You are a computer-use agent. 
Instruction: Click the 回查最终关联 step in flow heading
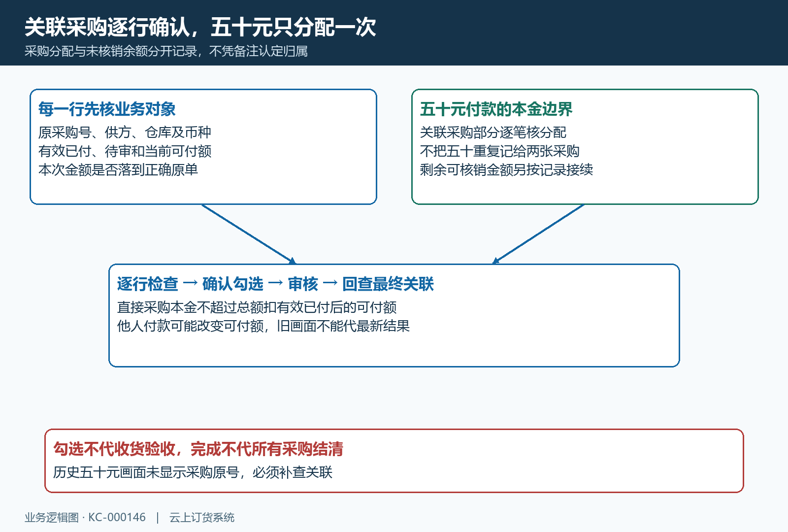coord(388,284)
